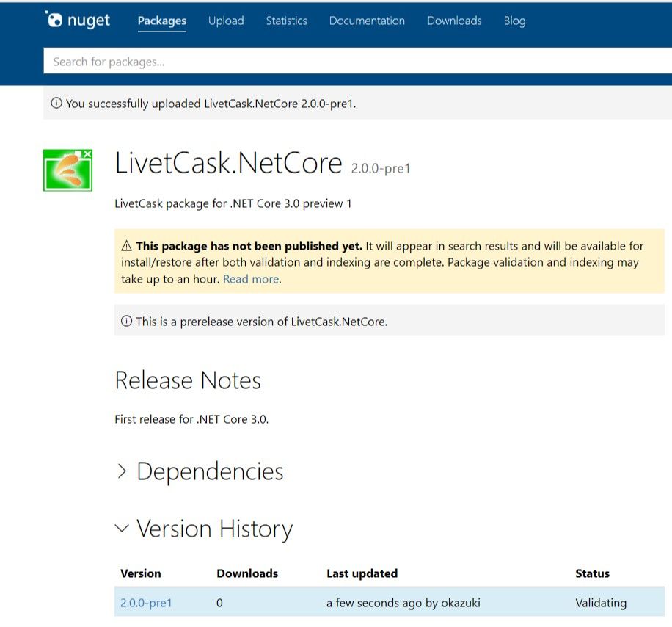Click the Version column header
This screenshot has width=672, height=627.
coord(141,573)
